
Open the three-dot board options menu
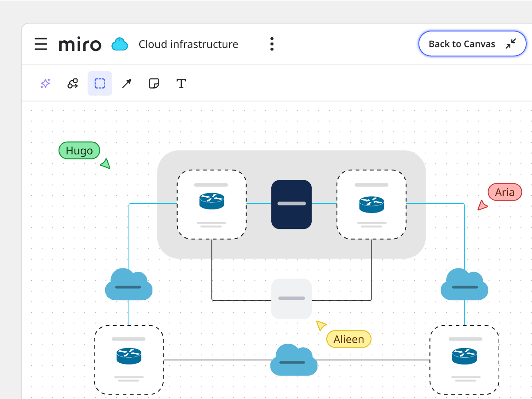click(x=272, y=44)
